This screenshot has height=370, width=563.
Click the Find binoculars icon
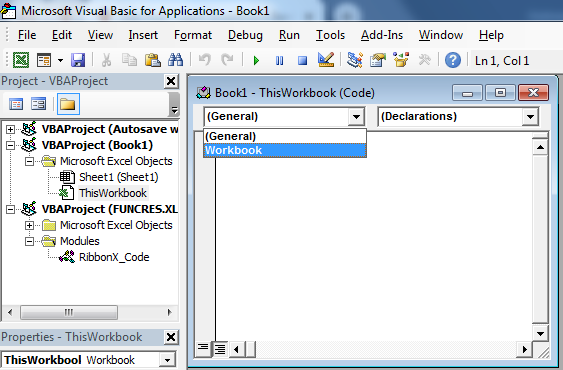(x=176, y=60)
